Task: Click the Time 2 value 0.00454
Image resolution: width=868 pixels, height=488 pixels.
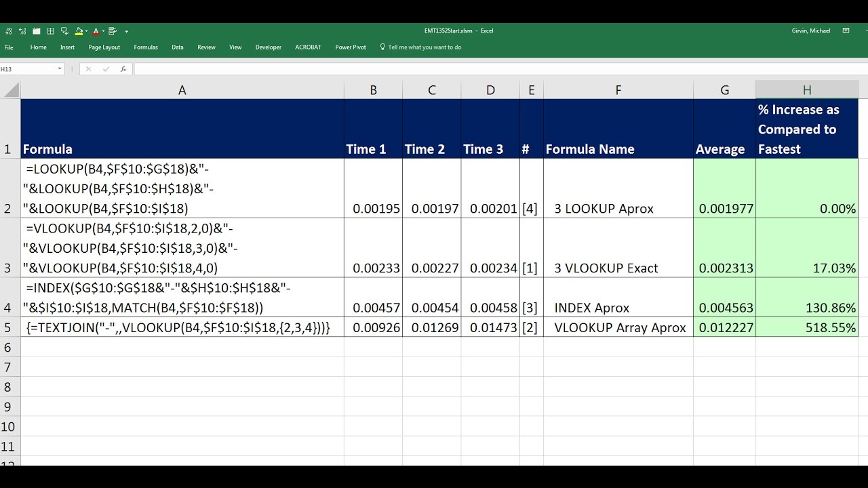Action: (x=432, y=297)
